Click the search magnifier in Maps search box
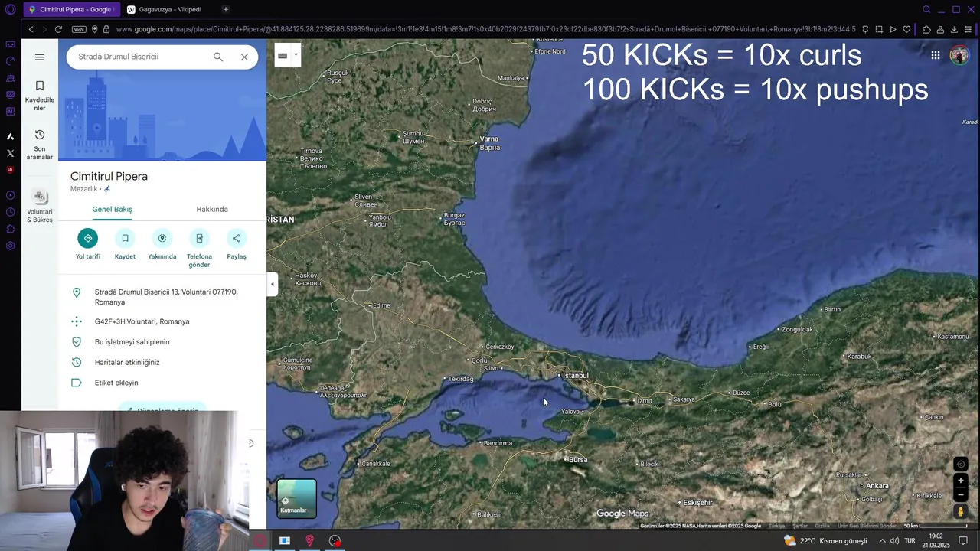 [x=218, y=57]
